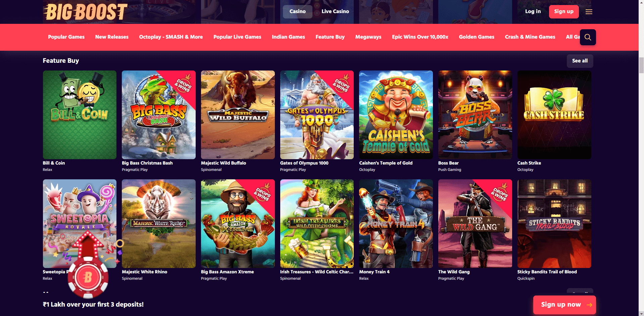
Task: Select Epic Wins Over 10,000x category
Action: pos(420,37)
